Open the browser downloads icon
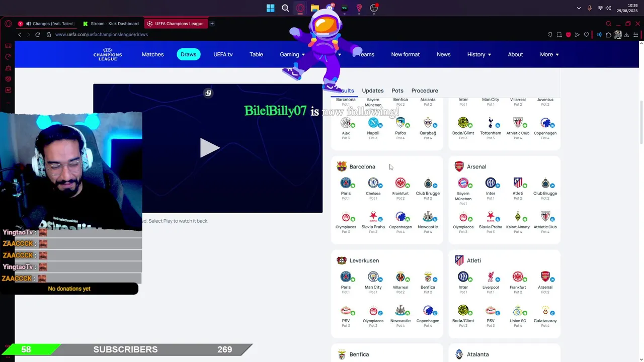Viewport: 644px width, 362px height. pyautogui.click(x=626, y=35)
